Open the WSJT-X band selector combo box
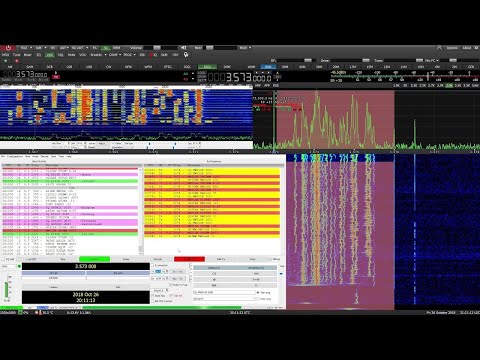 9,266
